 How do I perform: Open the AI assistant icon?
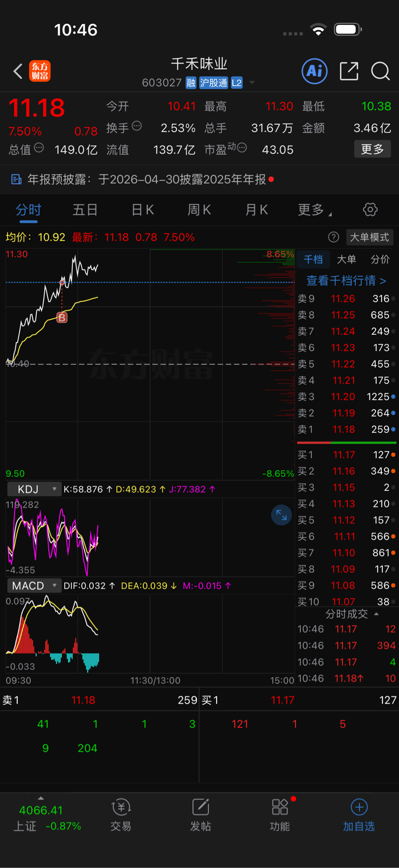point(315,71)
